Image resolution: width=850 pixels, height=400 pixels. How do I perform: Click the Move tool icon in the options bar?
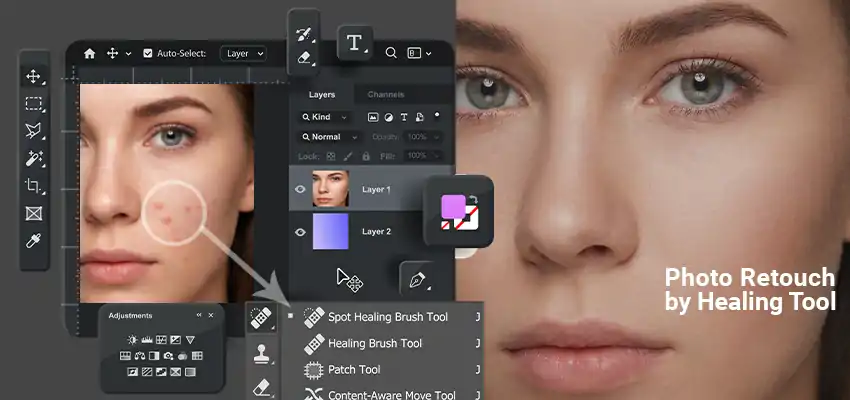(x=113, y=53)
